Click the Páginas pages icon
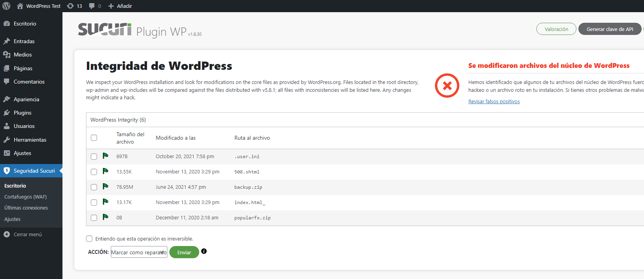 coord(7,68)
